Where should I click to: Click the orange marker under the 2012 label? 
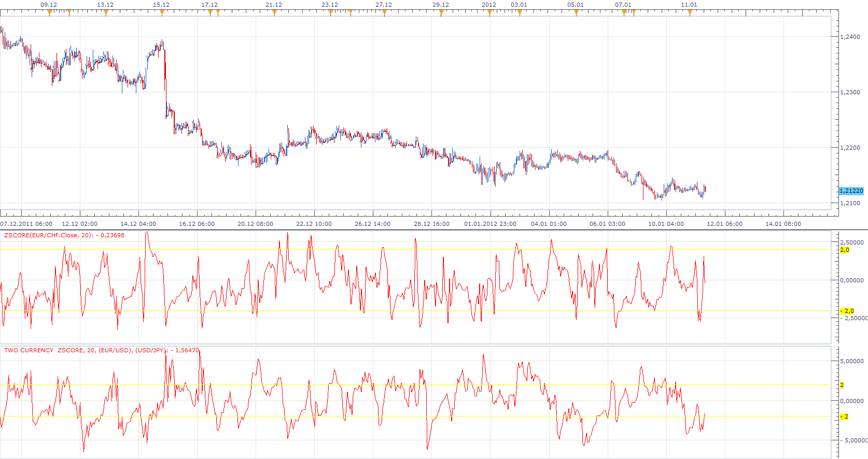pyautogui.click(x=489, y=12)
